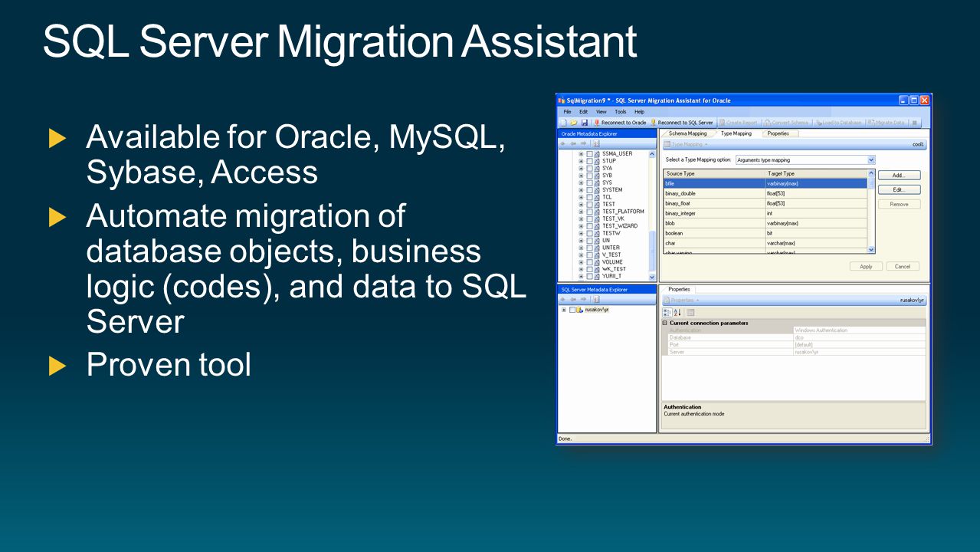Expand the TEST_VK schema node

pyautogui.click(x=581, y=219)
